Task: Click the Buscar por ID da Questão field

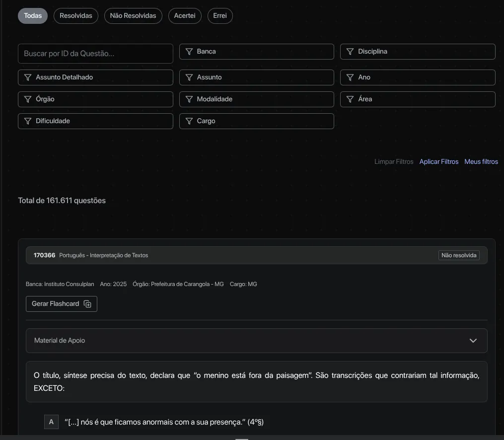Action: tap(95, 54)
